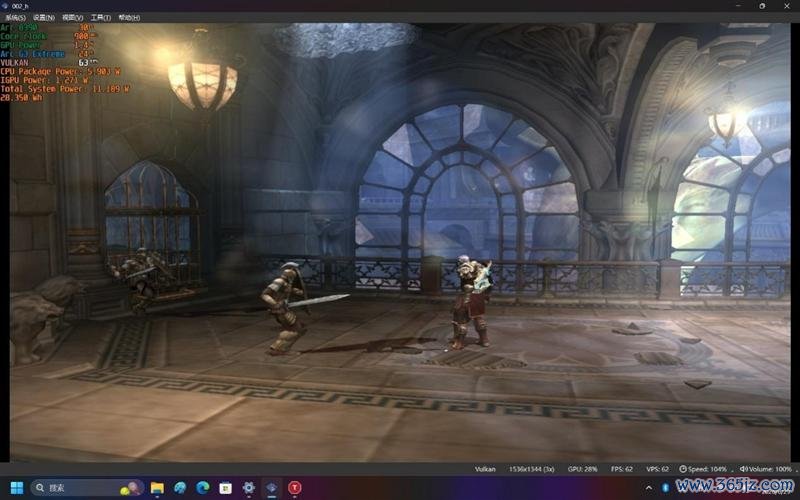Click the Bluetooth tray icon

point(665,488)
